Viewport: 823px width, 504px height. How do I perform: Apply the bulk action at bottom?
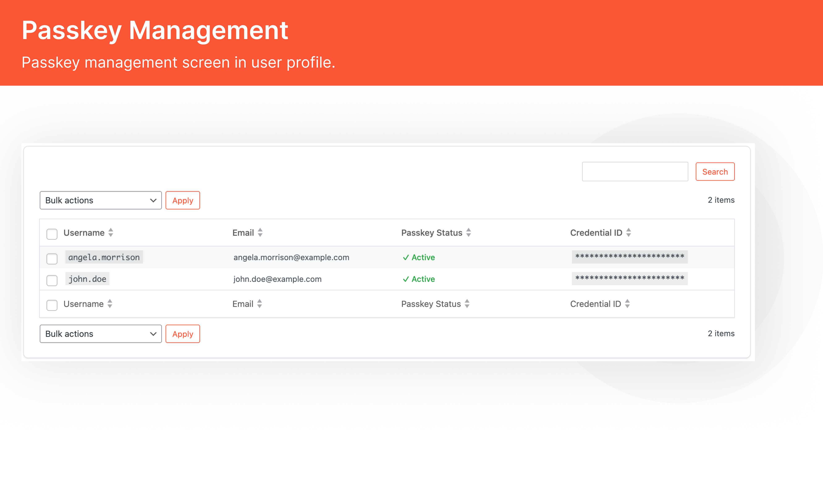tap(183, 334)
